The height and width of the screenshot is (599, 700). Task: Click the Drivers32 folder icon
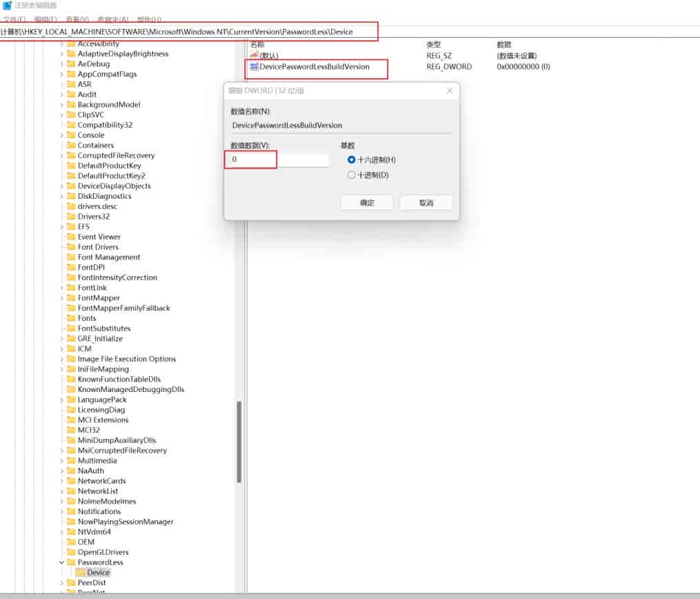pyautogui.click(x=71, y=216)
